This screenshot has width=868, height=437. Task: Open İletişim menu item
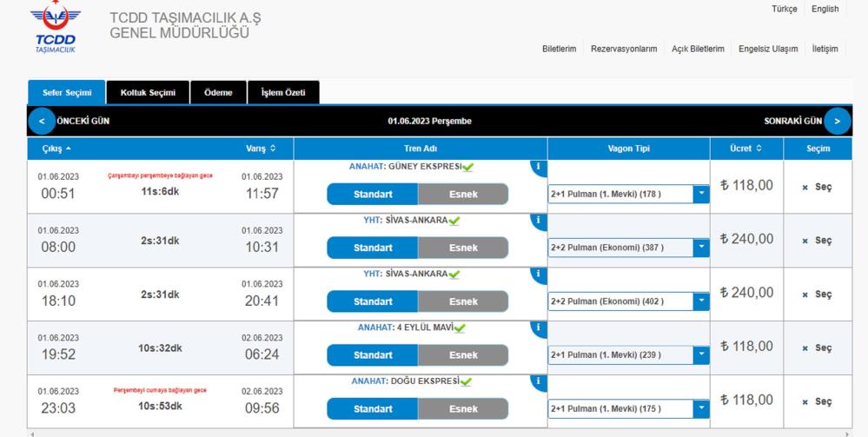825,49
